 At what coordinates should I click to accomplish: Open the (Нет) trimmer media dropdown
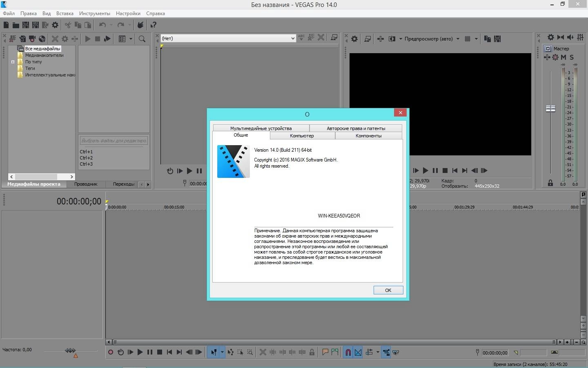(293, 38)
